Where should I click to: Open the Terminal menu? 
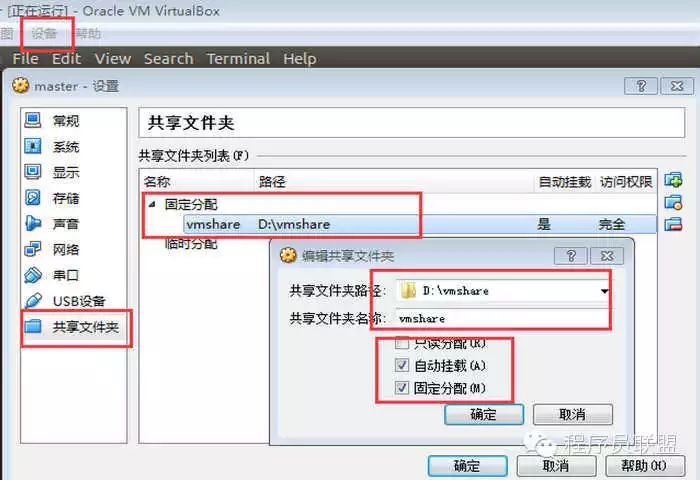click(x=238, y=58)
